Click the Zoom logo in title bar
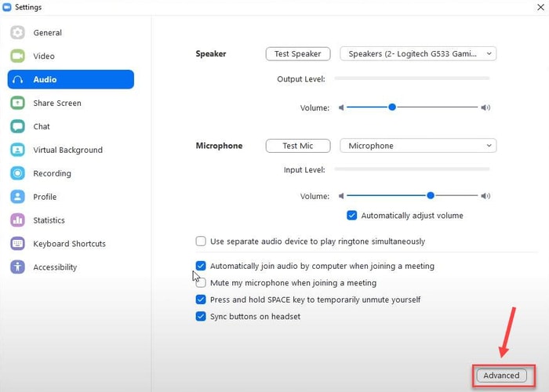The height and width of the screenshot is (392, 549). point(6,7)
